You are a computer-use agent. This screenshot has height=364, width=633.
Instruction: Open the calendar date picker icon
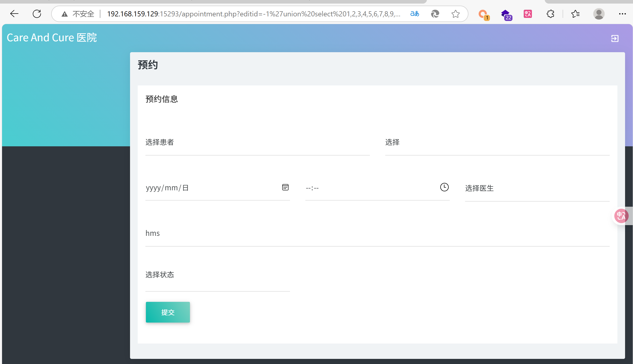tap(285, 187)
